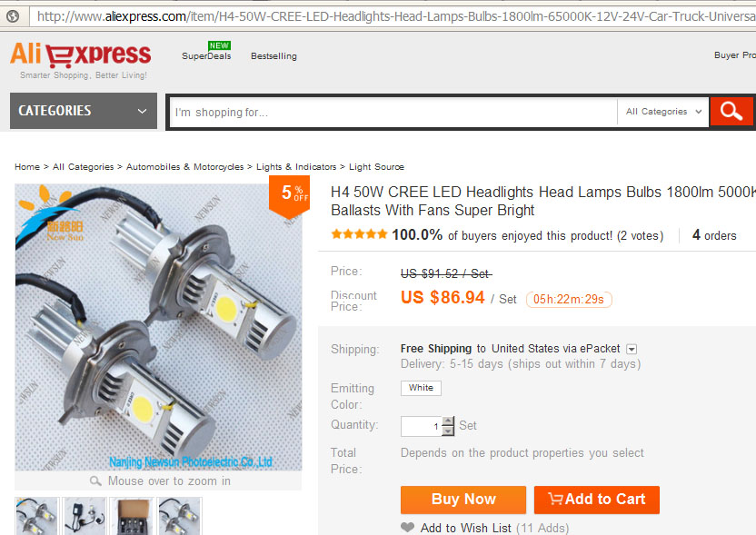Click the magnifier icon under product image
The height and width of the screenshot is (535, 756).
pos(95,481)
